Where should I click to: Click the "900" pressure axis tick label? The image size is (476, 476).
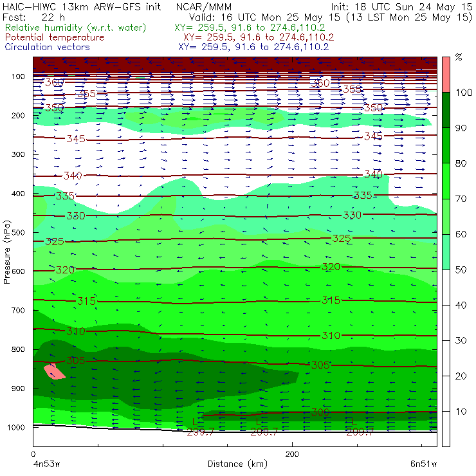(18, 389)
